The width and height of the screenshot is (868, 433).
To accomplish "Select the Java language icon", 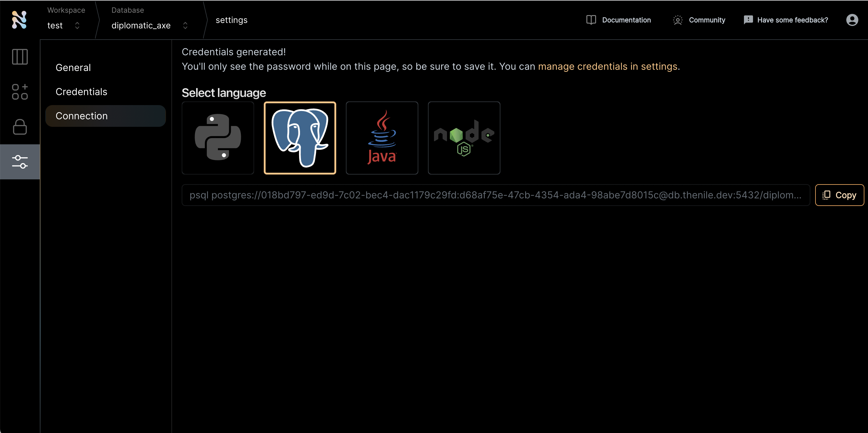I will [381, 138].
